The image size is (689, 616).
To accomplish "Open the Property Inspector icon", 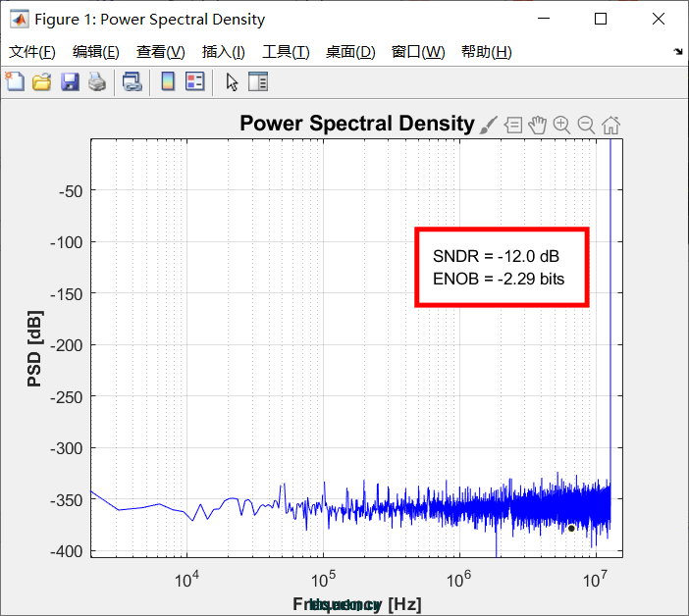I will [258, 82].
